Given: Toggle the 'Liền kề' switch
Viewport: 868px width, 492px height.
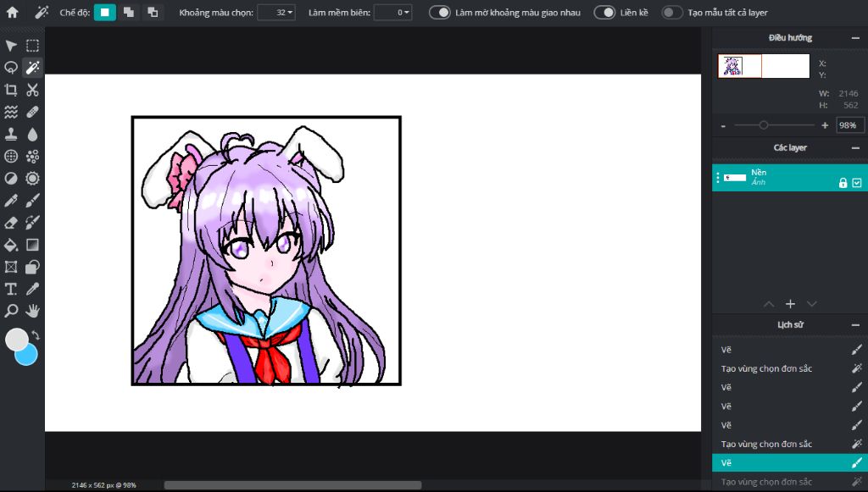Looking at the screenshot, I should coord(604,12).
